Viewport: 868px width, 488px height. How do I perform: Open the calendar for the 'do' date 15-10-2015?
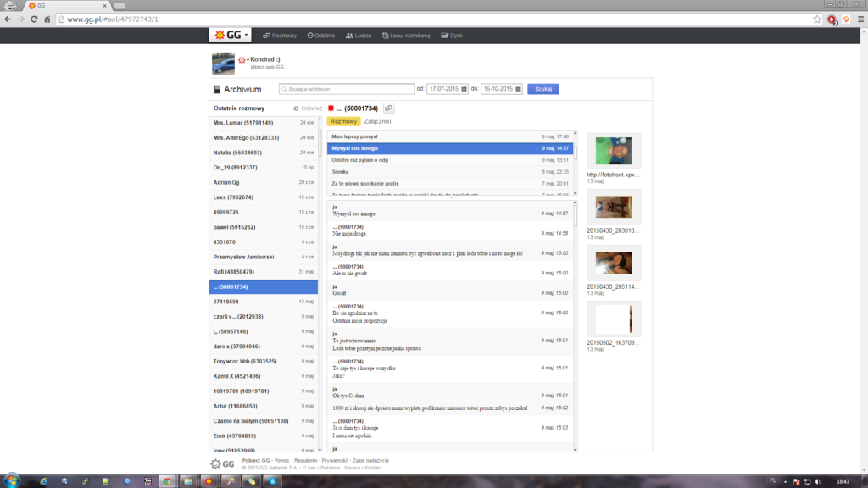click(518, 89)
